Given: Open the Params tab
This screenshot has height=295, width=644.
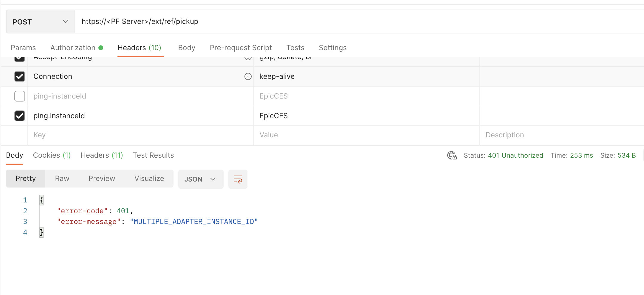Looking at the screenshot, I should pyautogui.click(x=23, y=47).
